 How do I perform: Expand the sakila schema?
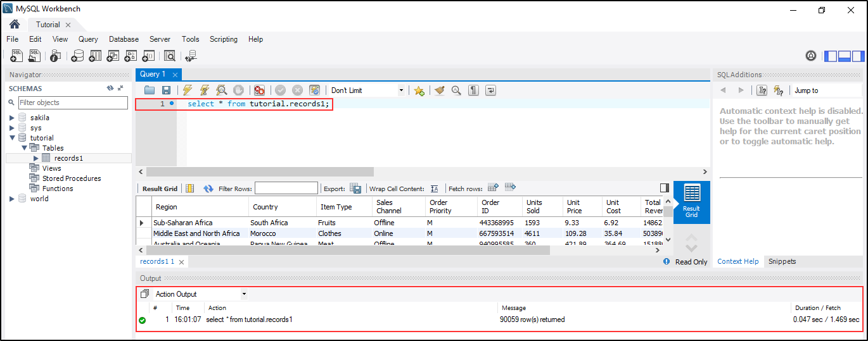11,118
